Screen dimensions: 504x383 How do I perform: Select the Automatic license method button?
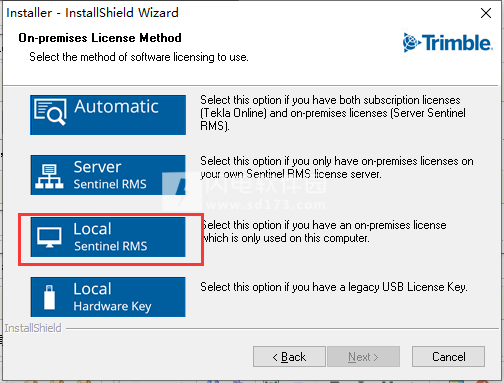pos(108,115)
